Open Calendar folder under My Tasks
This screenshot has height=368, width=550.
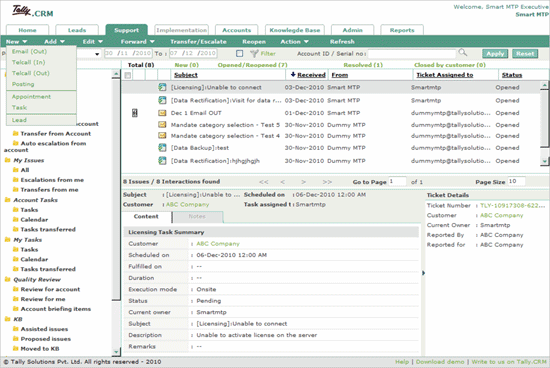31,259
